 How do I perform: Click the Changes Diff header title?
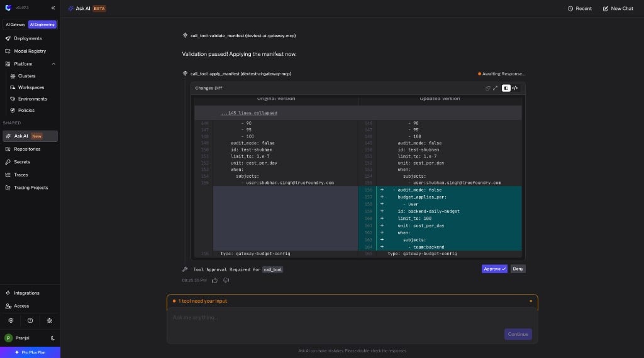(209, 88)
